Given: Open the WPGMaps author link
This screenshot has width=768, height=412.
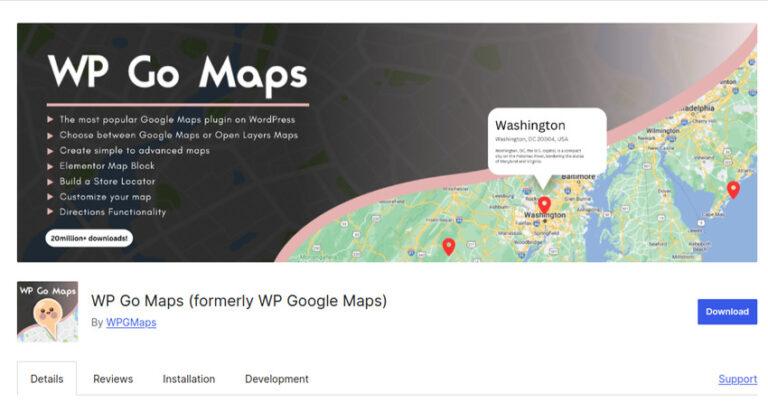Looking at the screenshot, I should (x=131, y=322).
